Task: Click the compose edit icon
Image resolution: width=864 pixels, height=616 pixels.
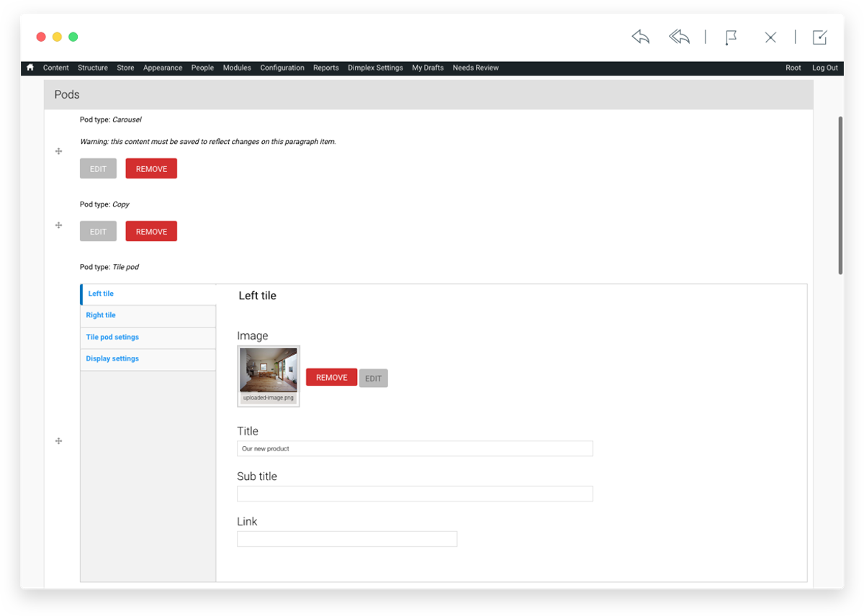Action: pos(819,37)
